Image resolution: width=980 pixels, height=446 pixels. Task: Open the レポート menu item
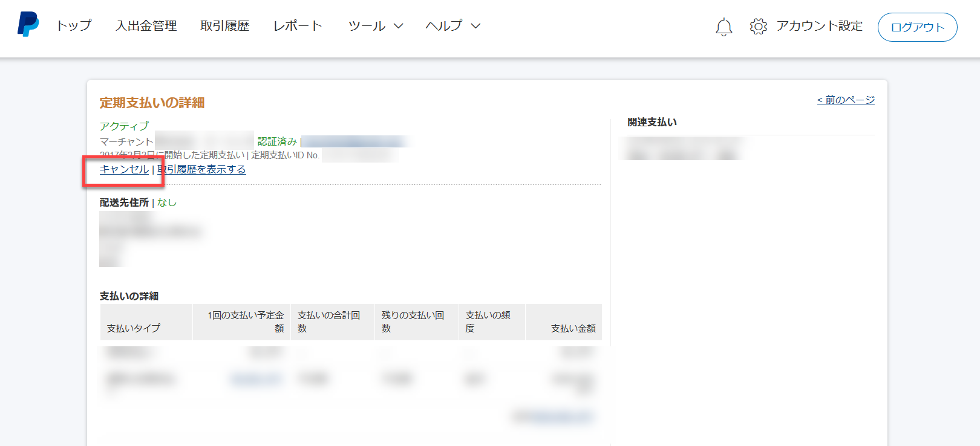coord(298,26)
